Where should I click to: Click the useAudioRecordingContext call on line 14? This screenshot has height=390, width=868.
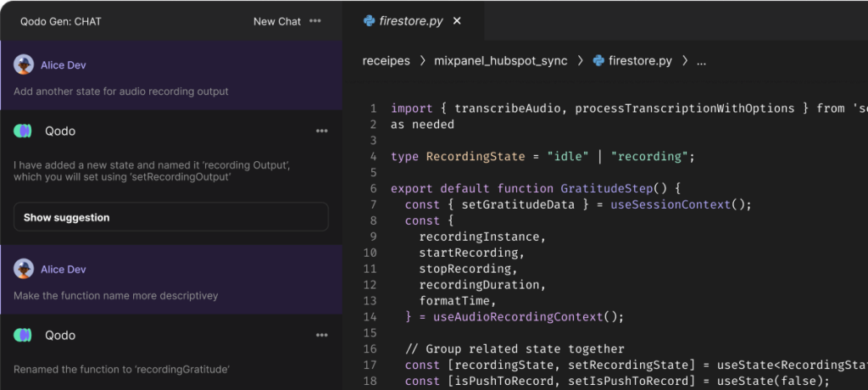point(518,317)
